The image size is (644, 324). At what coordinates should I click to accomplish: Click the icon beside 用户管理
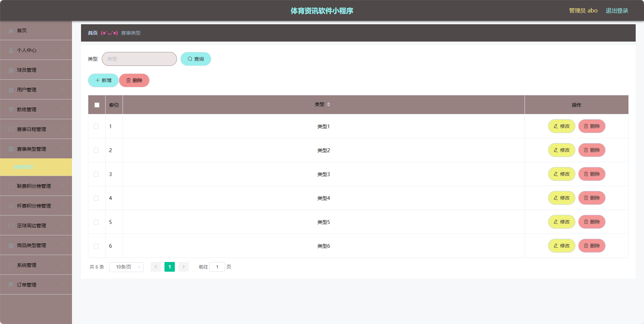tap(11, 90)
